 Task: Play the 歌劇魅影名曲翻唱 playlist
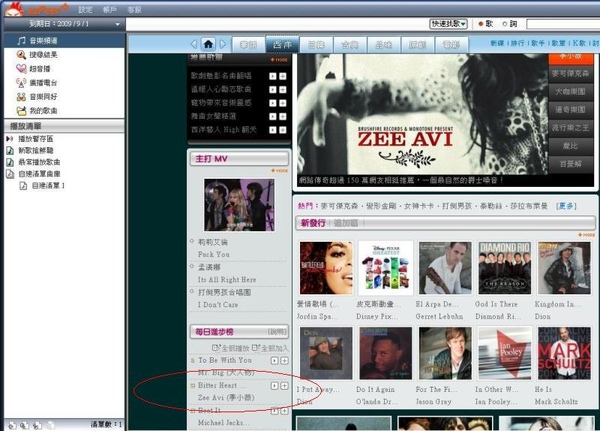click(x=272, y=76)
